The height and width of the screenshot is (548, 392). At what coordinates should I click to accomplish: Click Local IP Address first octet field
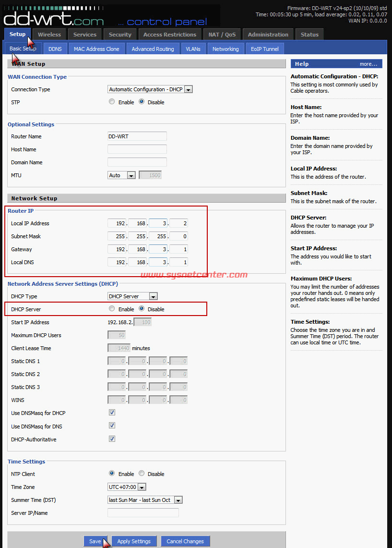click(x=117, y=223)
